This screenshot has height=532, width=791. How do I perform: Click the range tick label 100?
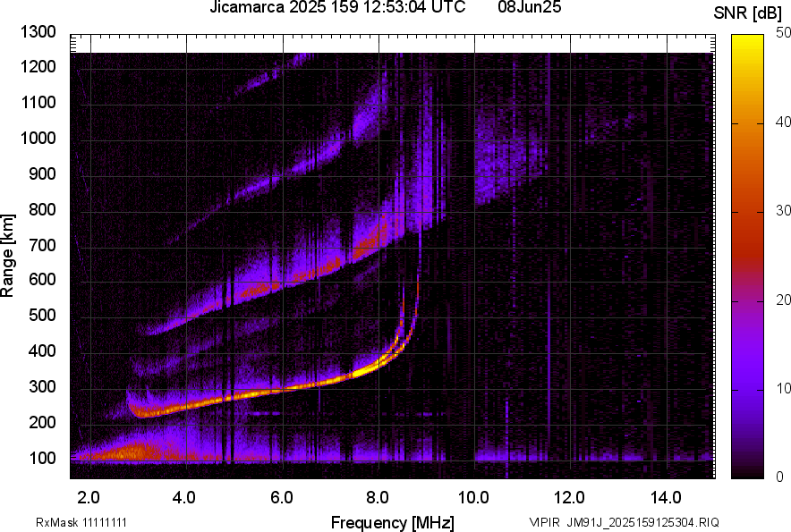point(42,458)
